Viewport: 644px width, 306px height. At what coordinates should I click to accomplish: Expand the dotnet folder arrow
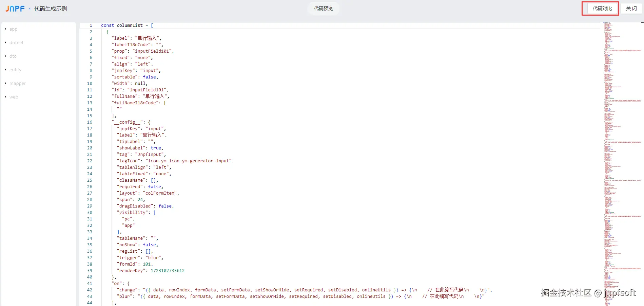point(5,42)
